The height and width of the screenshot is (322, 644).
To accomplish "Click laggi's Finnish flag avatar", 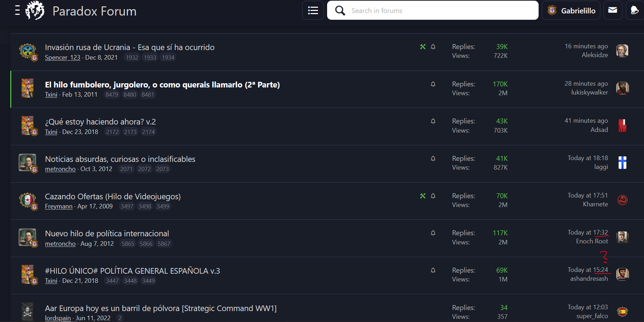I will [x=622, y=163].
